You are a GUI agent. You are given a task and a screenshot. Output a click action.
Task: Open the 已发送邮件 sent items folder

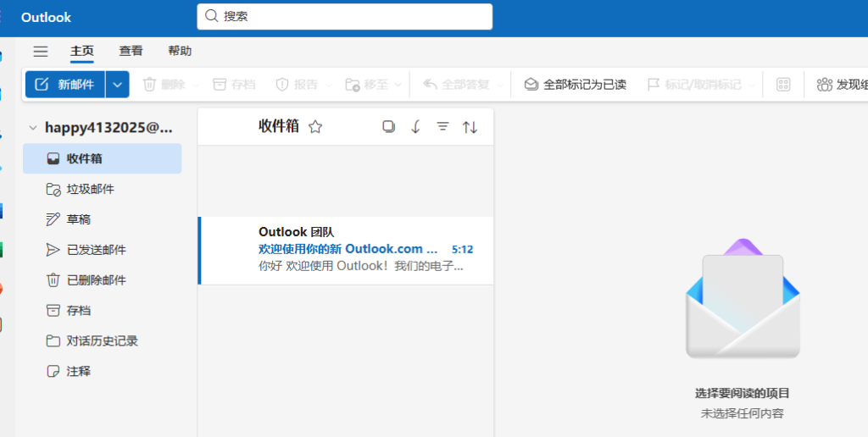click(96, 250)
